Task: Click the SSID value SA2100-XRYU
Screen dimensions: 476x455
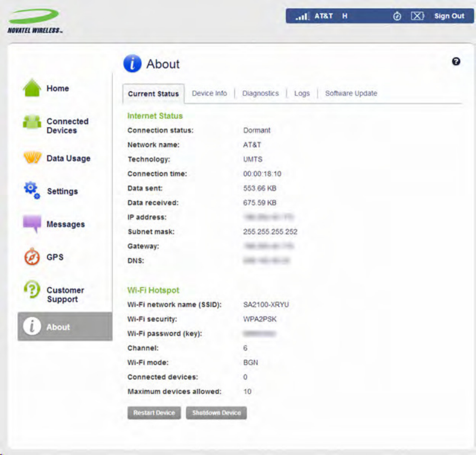Action: pos(266,305)
